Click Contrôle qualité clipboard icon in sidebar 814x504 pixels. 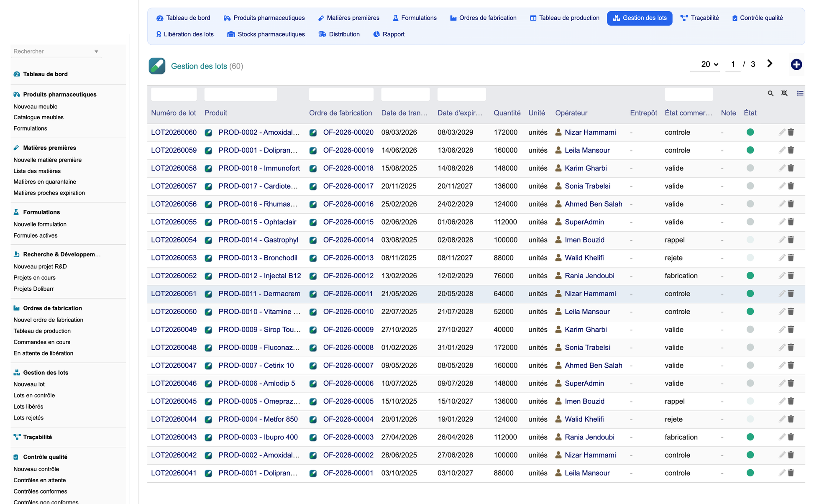[x=16, y=457]
